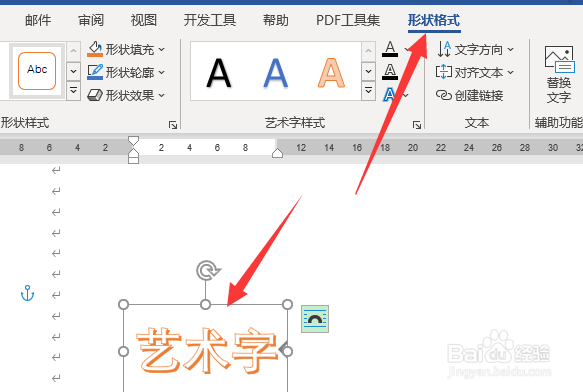Open 形状轮廓 dropdown arrow

(x=162, y=72)
